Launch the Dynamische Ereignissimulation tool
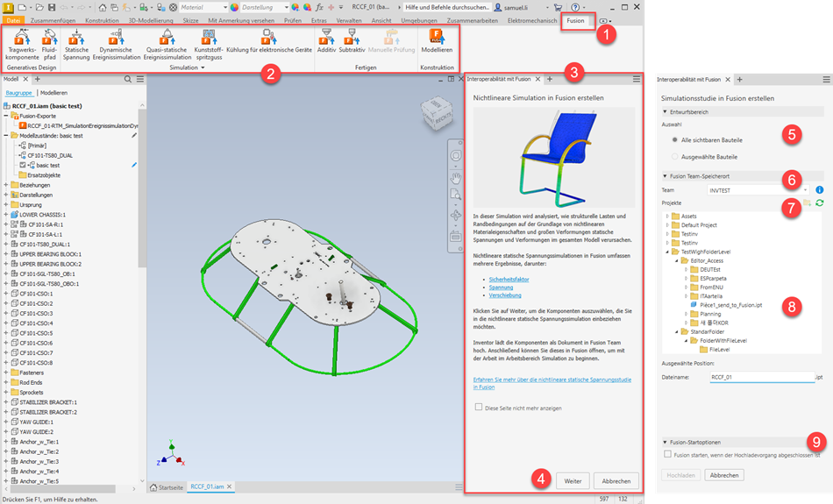Screen dimensions: 833x504 [117, 45]
